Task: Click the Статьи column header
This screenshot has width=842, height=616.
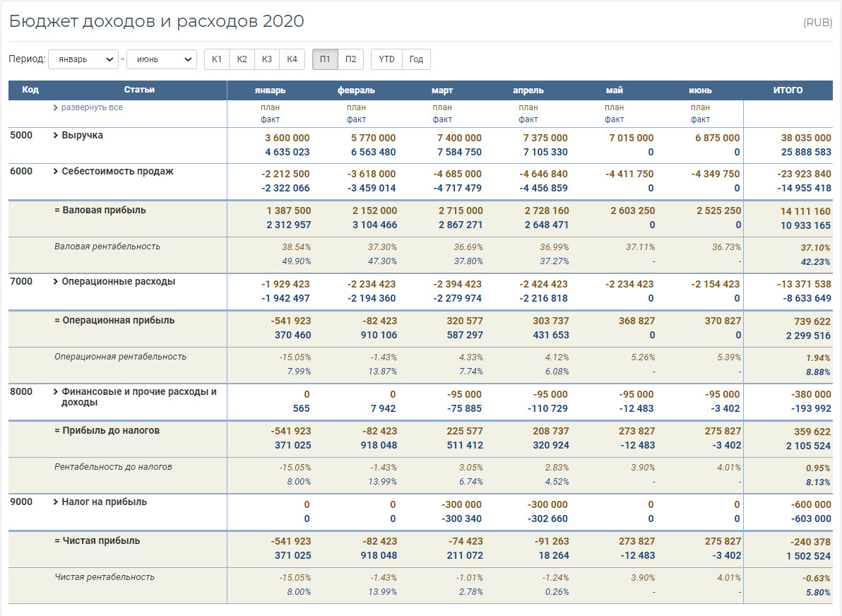Action: (x=139, y=90)
